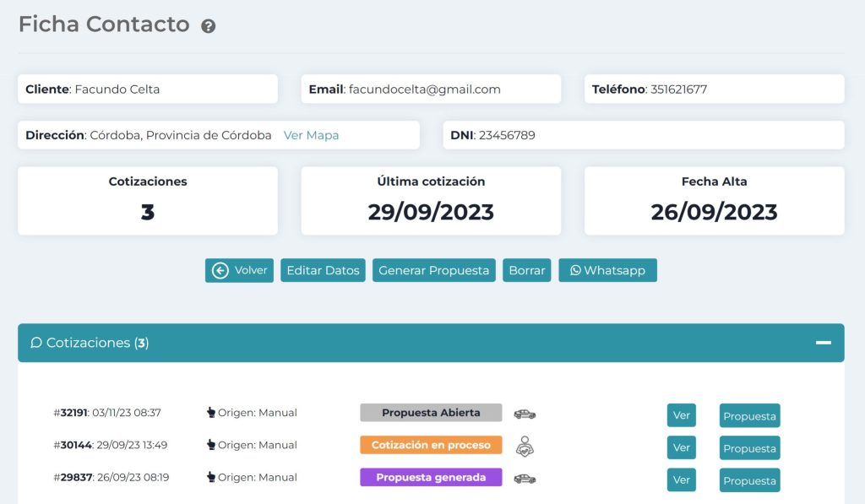This screenshot has width=865, height=504.
Task: Click Generar Propuesta button
Action: pyautogui.click(x=433, y=270)
